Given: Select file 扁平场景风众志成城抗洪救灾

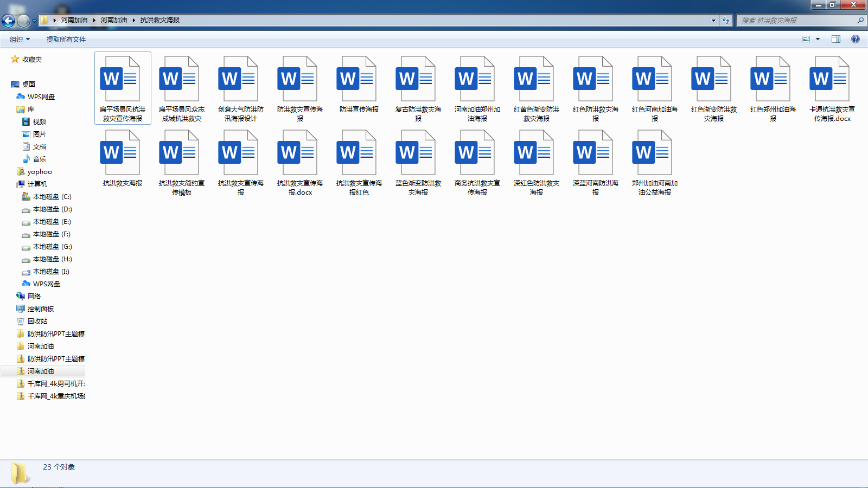Looking at the screenshot, I should click(182, 88).
